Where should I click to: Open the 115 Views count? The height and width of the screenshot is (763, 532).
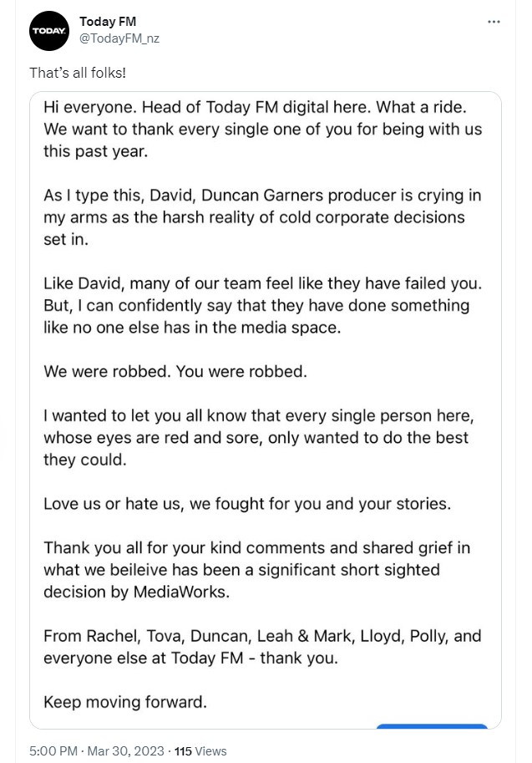[200, 751]
